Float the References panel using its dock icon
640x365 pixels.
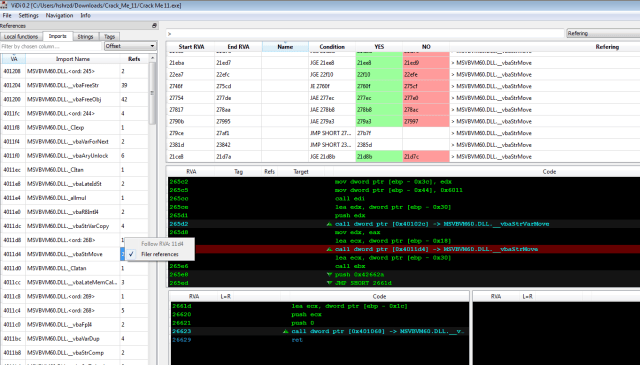154,26
